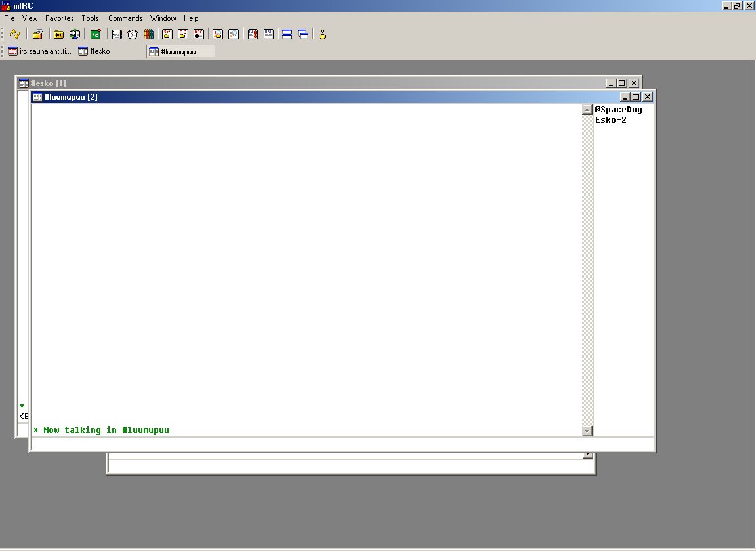Open the Channels list globe icon
The height and width of the screenshot is (551, 756).
pos(75,34)
